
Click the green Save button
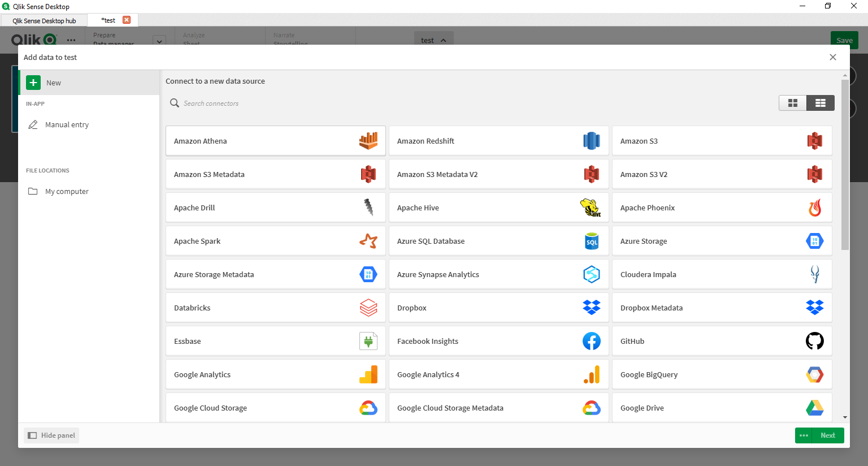pyautogui.click(x=844, y=40)
